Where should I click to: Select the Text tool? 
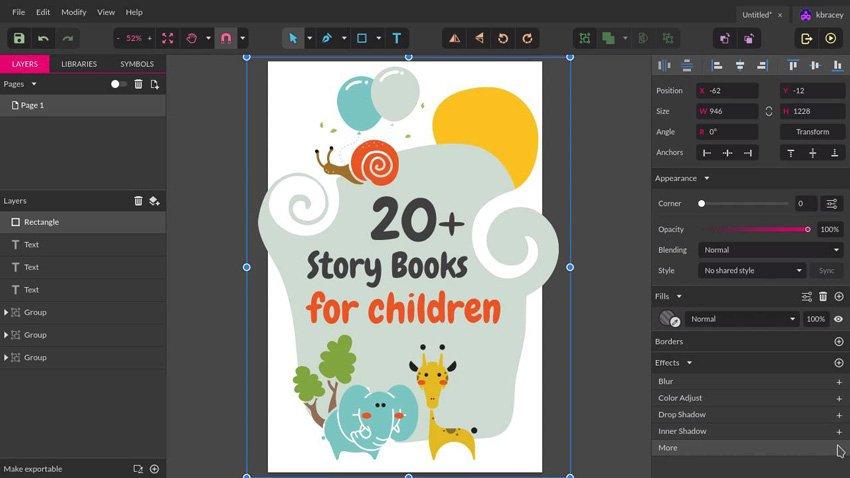coord(397,38)
